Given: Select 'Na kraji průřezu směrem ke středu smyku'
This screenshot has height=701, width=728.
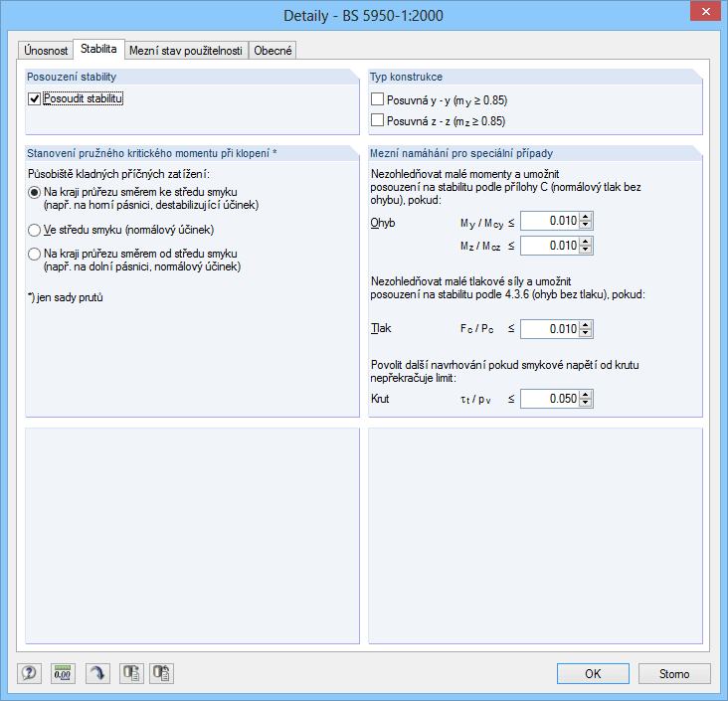Looking at the screenshot, I should tap(34, 192).
